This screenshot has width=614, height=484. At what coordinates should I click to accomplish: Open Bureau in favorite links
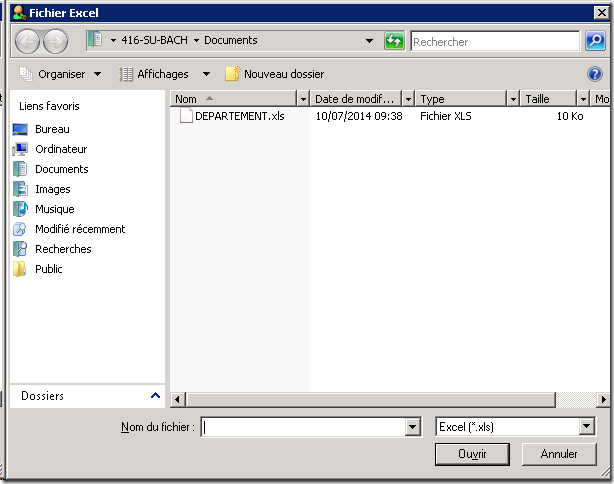52,129
